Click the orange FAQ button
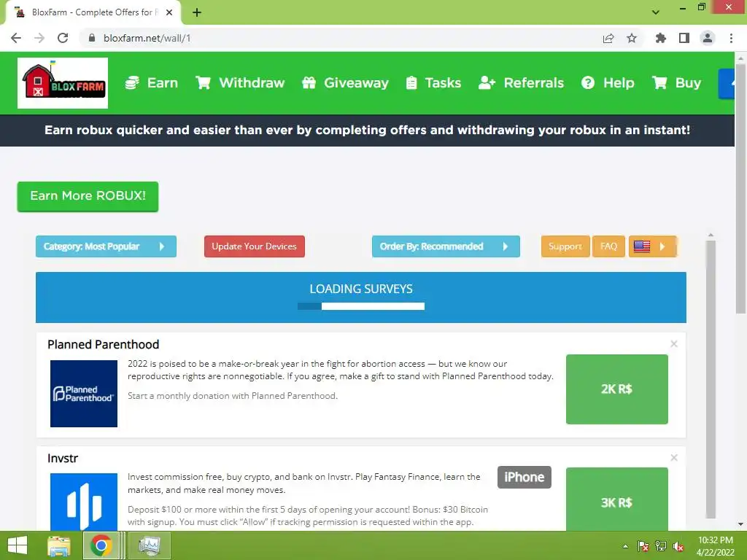The width and height of the screenshot is (747, 560). coord(609,246)
